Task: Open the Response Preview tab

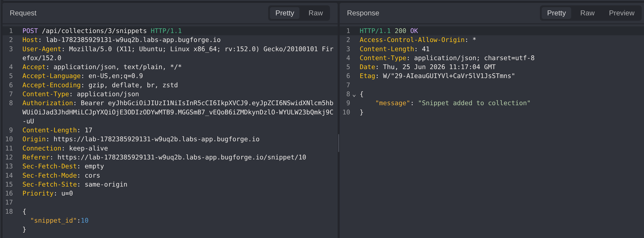Action: (622, 13)
